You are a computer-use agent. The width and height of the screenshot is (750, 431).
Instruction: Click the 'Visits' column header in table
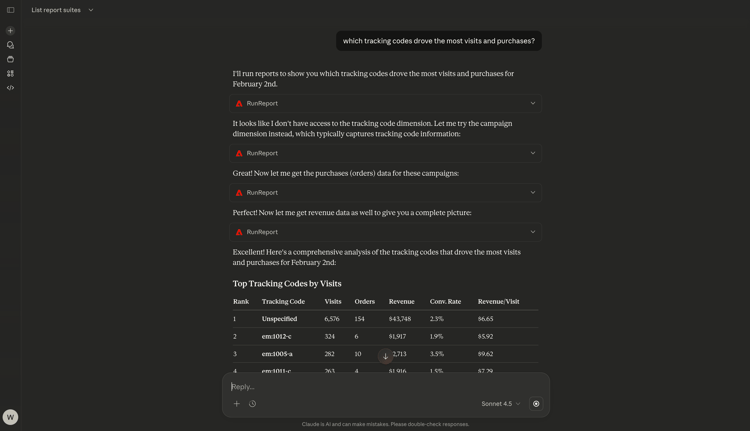pos(333,301)
